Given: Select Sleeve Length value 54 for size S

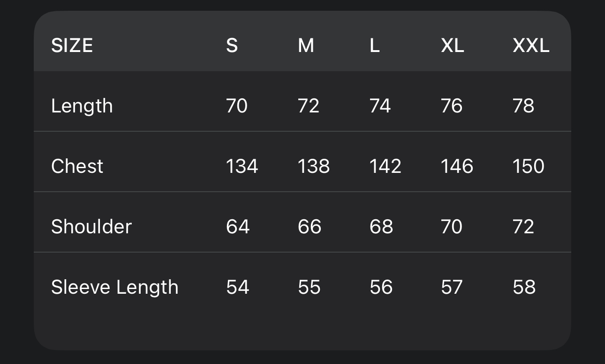Looking at the screenshot, I should click(237, 288).
